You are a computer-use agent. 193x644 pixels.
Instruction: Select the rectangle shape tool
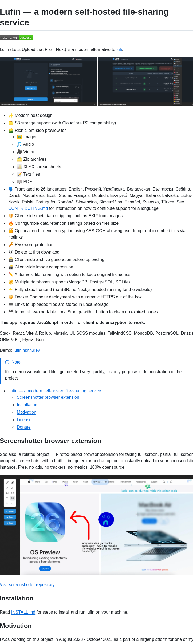(x=7, y=493)
